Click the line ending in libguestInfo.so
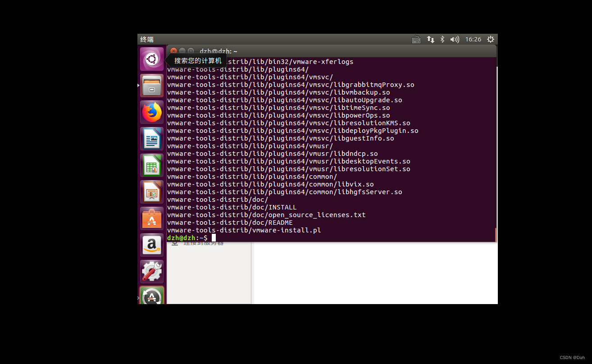The height and width of the screenshot is (364, 592). (281, 138)
